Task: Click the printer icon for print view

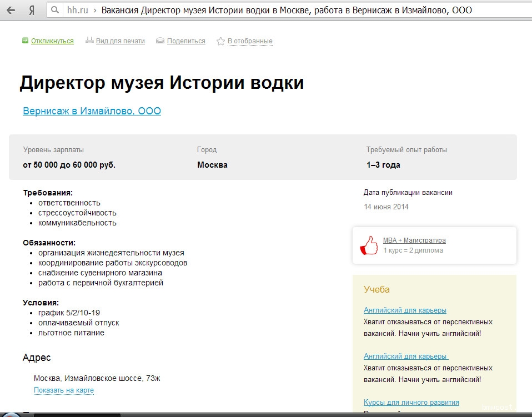Action: [x=89, y=41]
